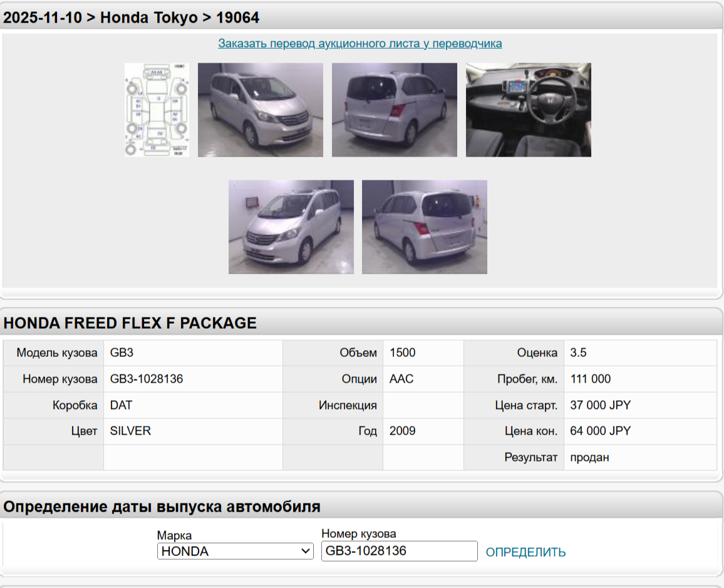Click the Модель кузова label
The width and height of the screenshot is (724, 588).
coord(57,353)
